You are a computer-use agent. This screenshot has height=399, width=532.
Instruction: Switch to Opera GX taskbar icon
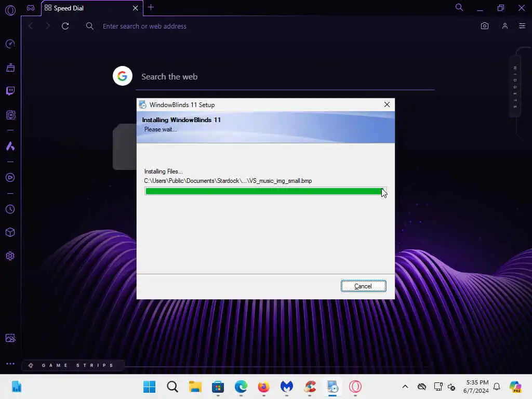pyautogui.click(x=355, y=387)
